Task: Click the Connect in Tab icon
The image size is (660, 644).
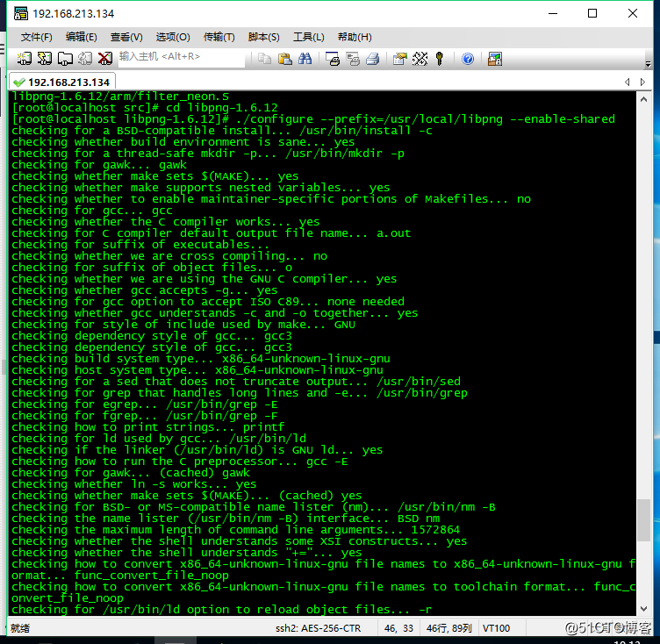Action: 65,59
